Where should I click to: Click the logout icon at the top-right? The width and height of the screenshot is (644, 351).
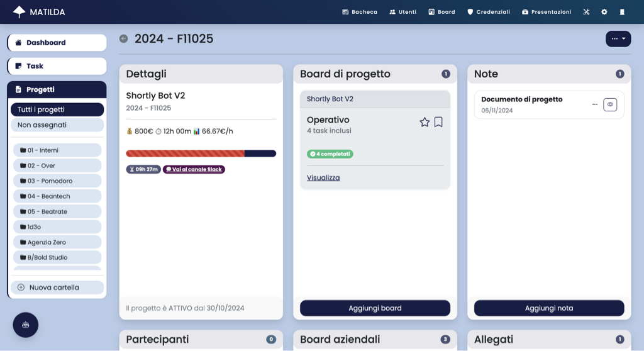pos(622,12)
